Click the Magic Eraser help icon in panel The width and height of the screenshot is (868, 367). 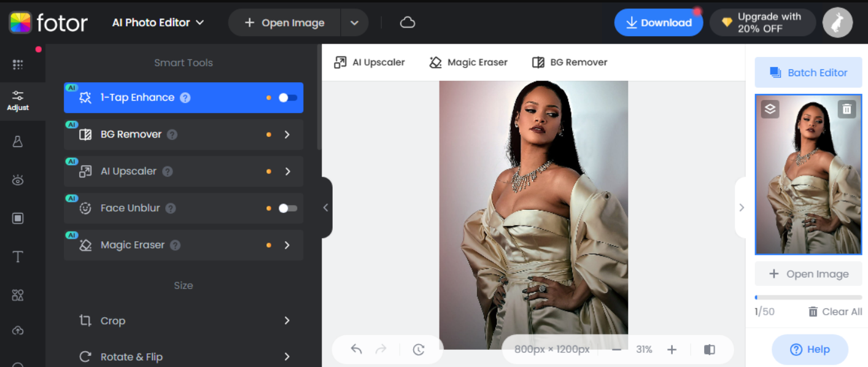click(x=175, y=245)
